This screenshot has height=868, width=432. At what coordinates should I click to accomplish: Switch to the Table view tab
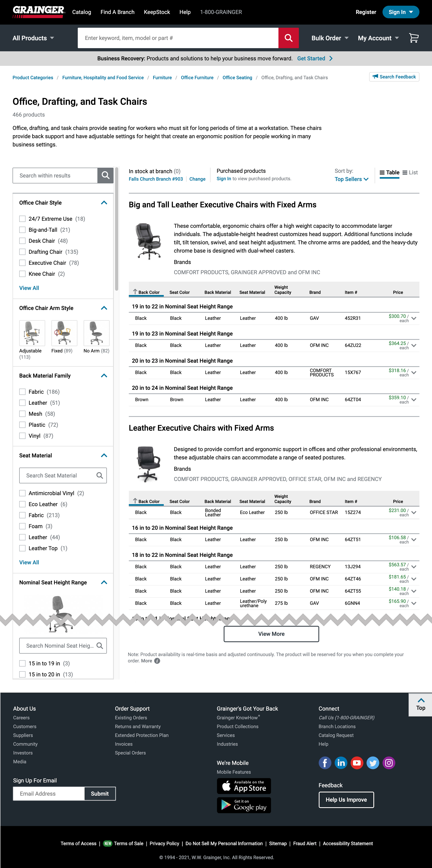point(390,172)
